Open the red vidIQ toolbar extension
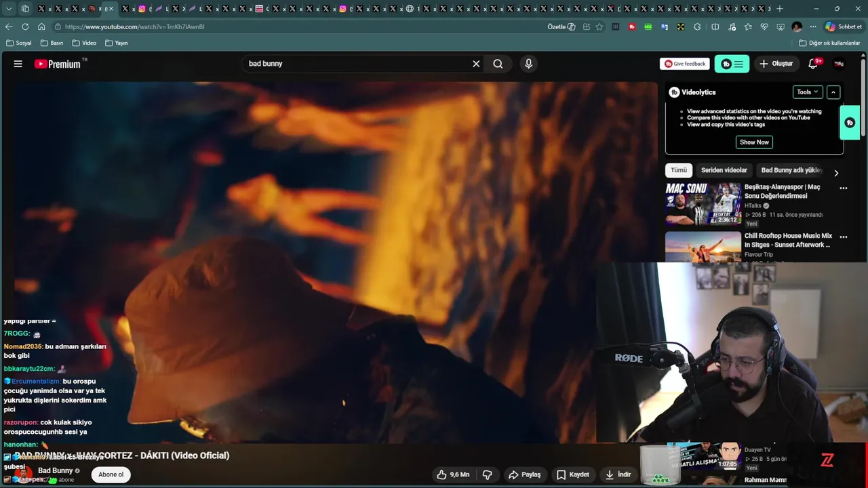 (632, 26)
